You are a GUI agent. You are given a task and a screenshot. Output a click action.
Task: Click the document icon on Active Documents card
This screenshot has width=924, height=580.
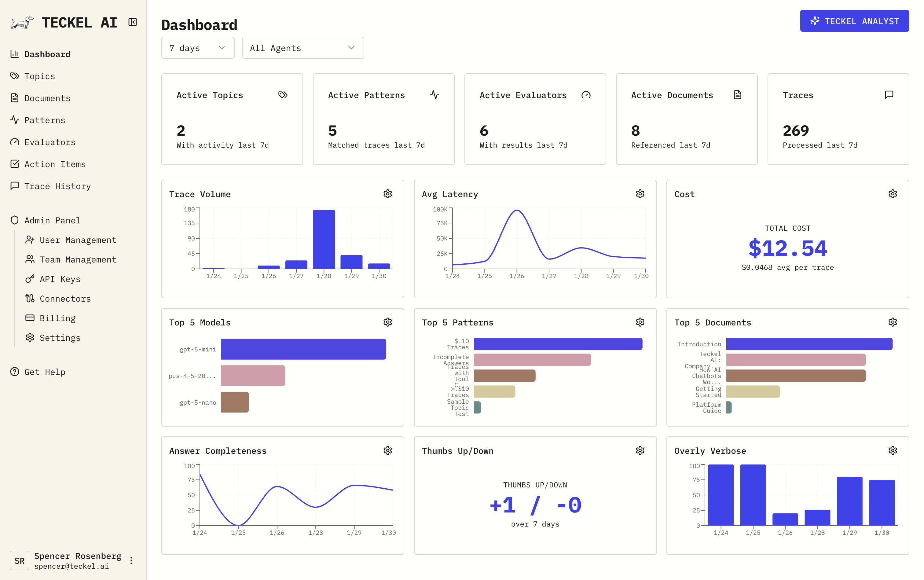click(738, 95)
